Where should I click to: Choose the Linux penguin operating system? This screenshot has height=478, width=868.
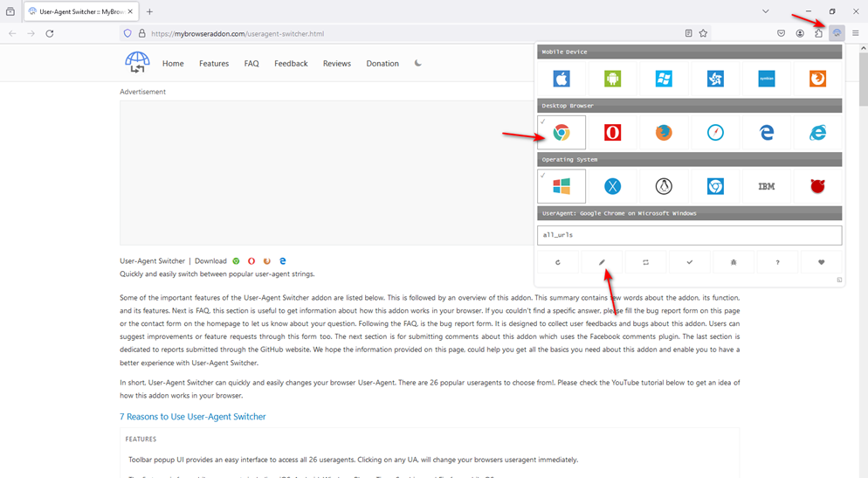tap(664, 186)
